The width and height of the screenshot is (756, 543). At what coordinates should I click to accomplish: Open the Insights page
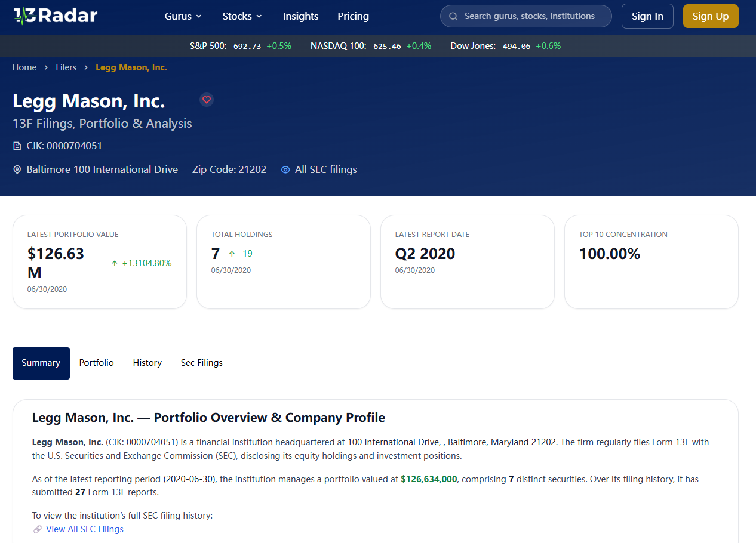pos(300,16)
